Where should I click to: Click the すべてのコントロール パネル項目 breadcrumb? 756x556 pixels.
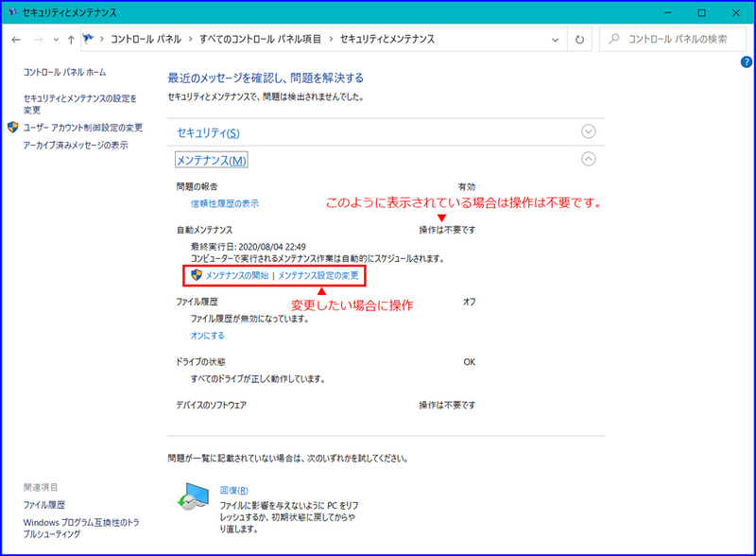point(260,39)
